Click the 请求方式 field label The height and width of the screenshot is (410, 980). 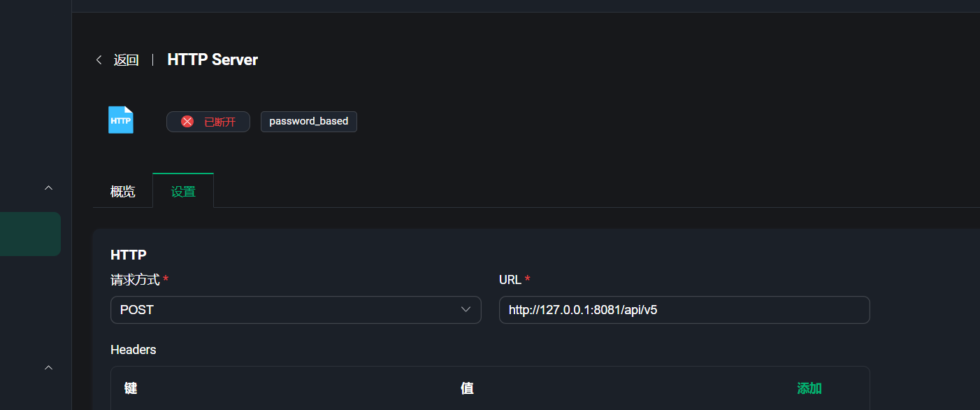[136, 280]
